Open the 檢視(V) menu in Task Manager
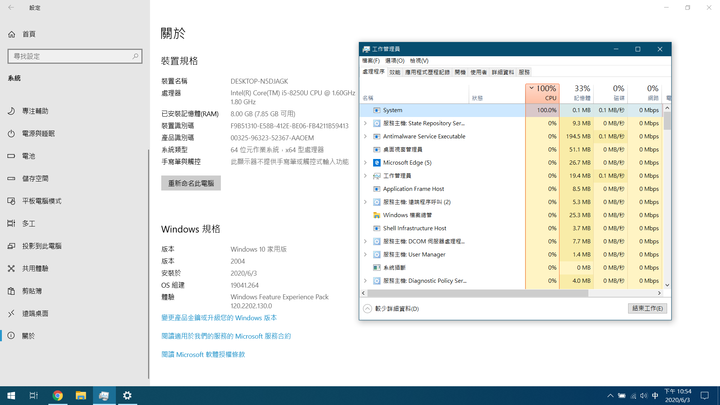 point(419,61)
